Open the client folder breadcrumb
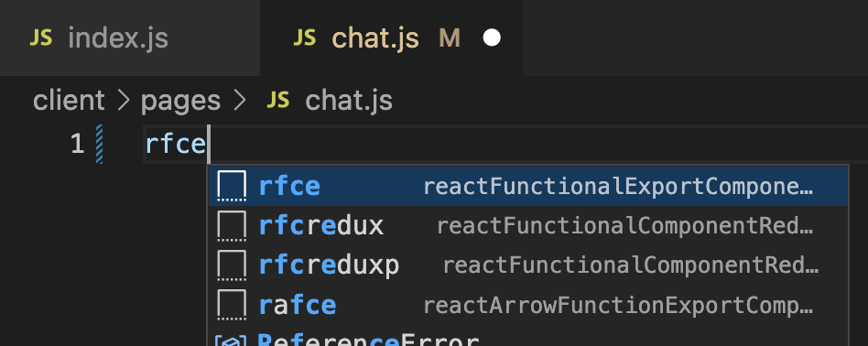Viewport: 868px width, 346px height. (x=69, y=101)
